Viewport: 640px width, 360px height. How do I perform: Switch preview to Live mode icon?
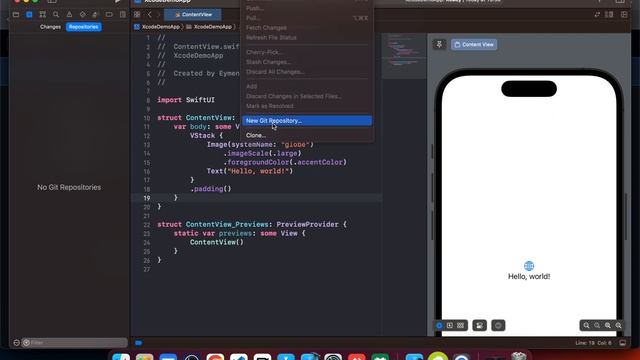tap(439, 325)
